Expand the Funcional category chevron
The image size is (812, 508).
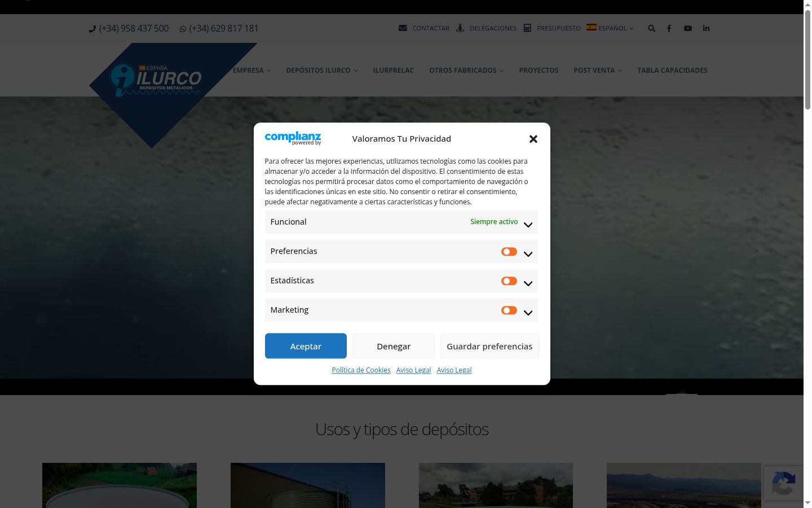tap(528, 225)
